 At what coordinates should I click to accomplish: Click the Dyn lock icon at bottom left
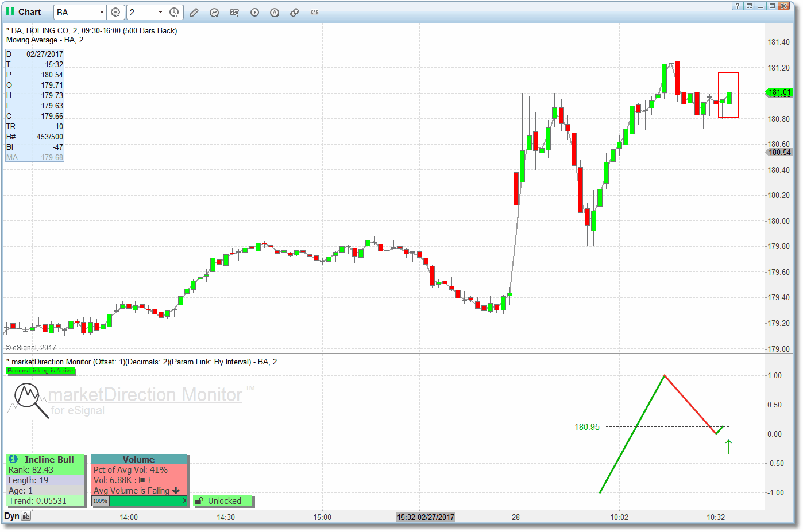(26, 516)
